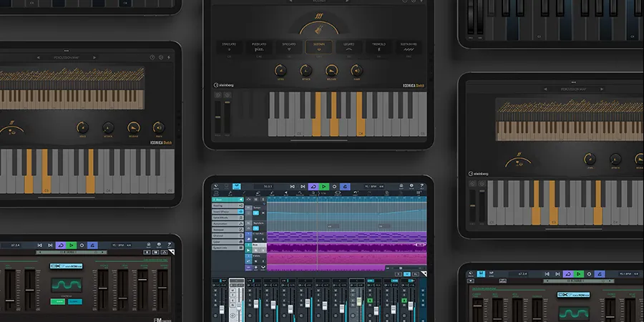This screenshot has width=644, height=322.
Task: Click the Release knob on left percussion map tablet
Action: (x=134, y=127)
